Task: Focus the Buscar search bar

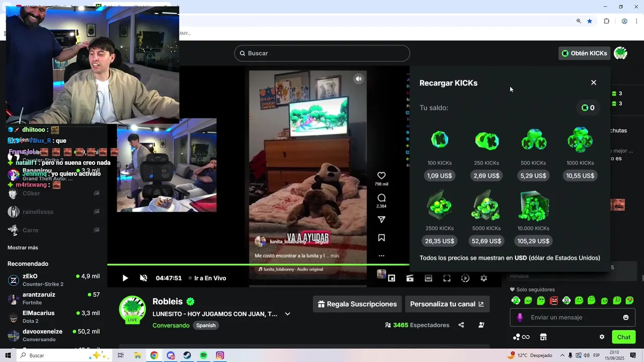Action: 322,53
